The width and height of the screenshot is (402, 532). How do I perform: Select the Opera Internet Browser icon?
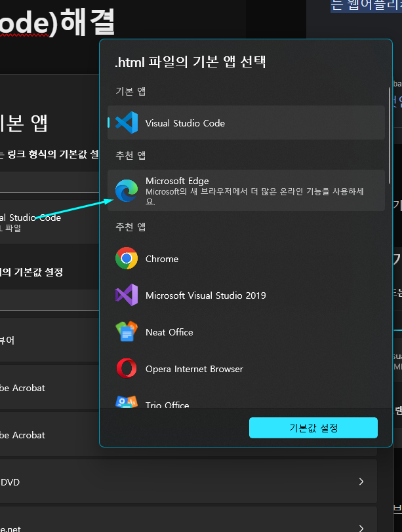[x=127, y=368]
